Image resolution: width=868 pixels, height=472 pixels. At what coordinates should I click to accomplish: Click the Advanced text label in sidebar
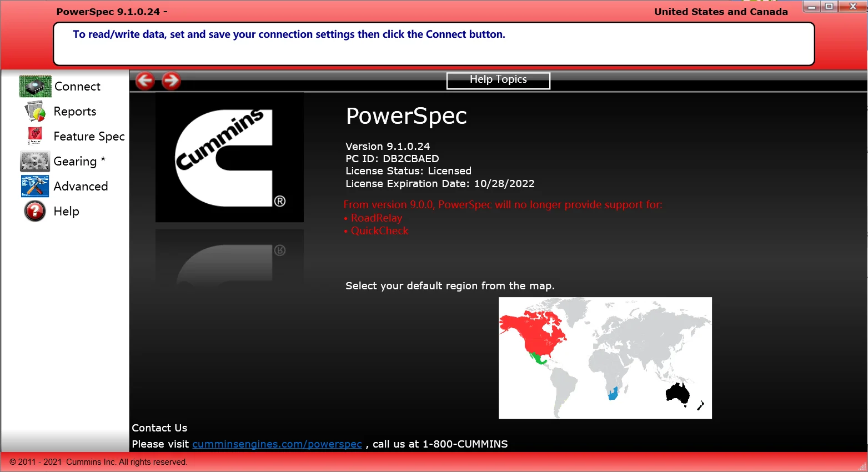pos(81,186)
